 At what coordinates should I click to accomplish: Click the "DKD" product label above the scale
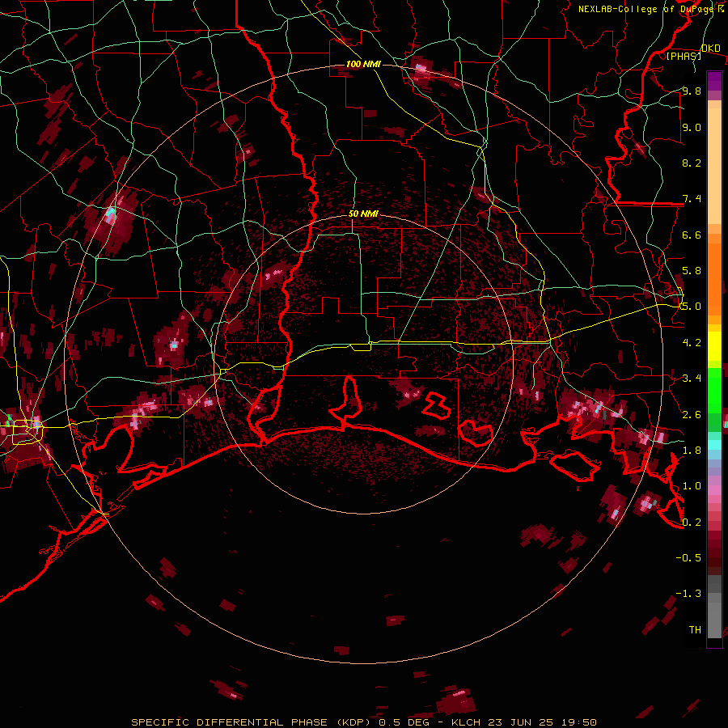(x=710, y=48)
